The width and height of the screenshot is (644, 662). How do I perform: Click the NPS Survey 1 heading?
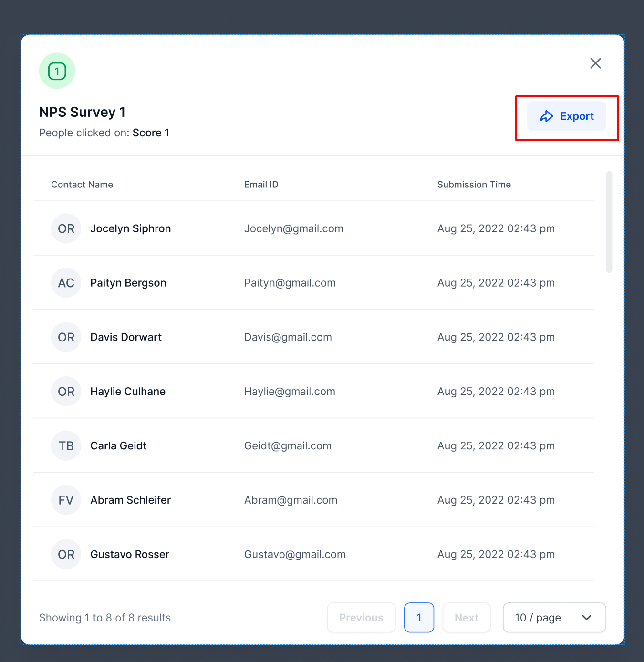click(83, 112)
